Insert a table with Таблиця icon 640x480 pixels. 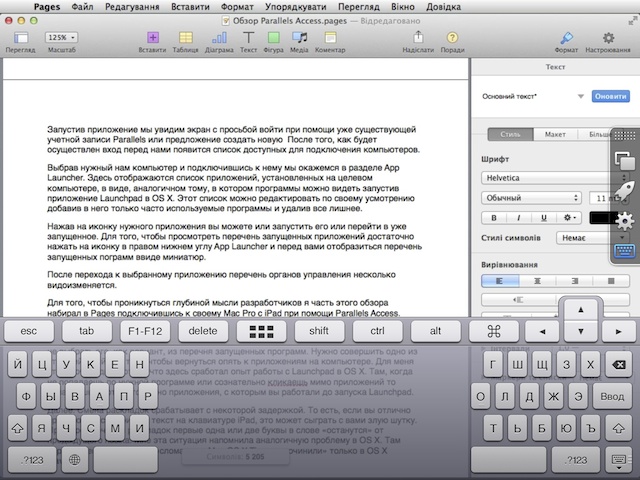pyautogui.click(x=186, y=38)
